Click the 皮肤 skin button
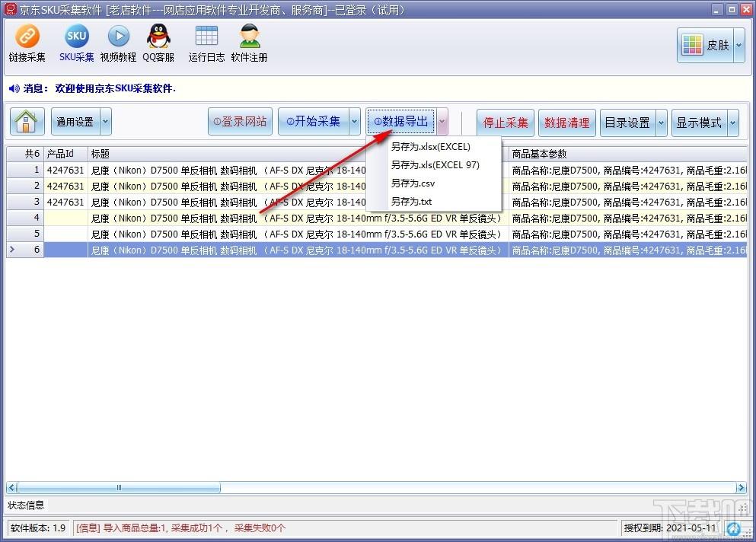This screenshot has height=542, width=756. tap(706, 46)
